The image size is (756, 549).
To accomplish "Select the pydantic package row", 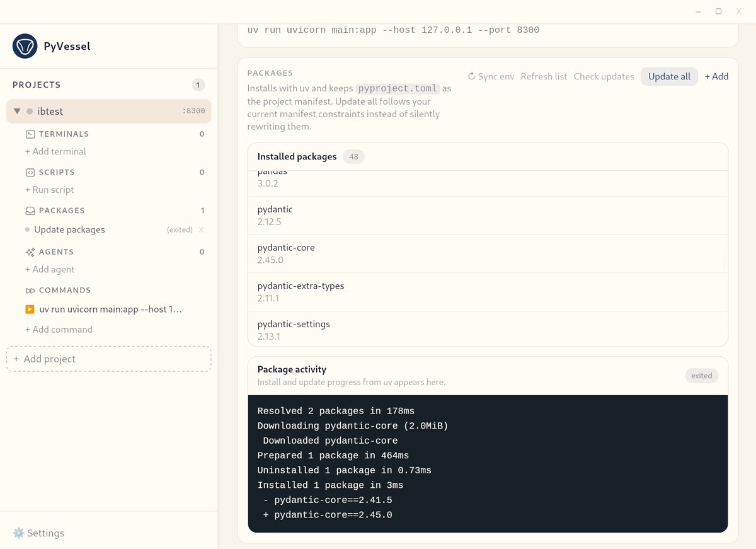I will [x=488, y=216].
